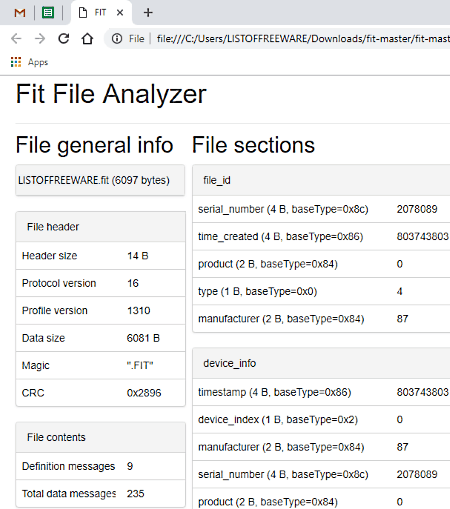This screenshot has height=509, width=450.
Task: Reload the current page
Action: 64,39
